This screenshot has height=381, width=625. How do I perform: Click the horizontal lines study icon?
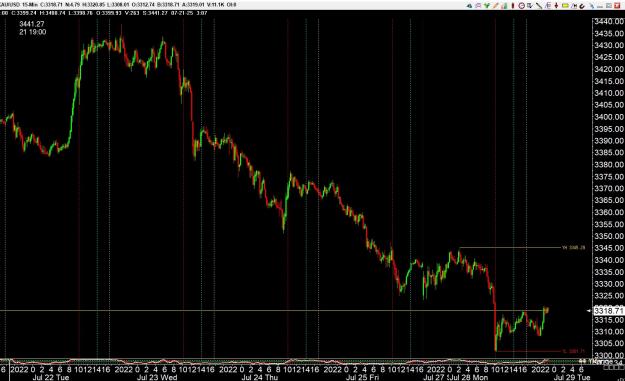tap(548, 6)
